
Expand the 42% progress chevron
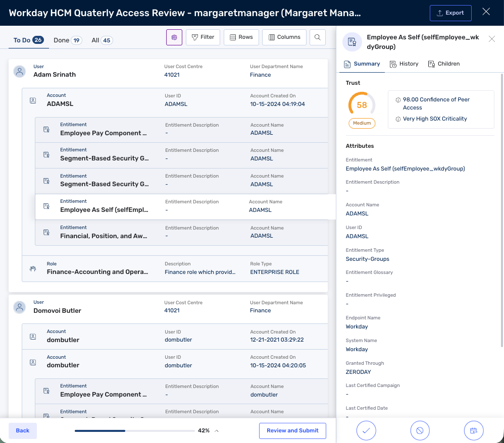[x=217, y=431]
